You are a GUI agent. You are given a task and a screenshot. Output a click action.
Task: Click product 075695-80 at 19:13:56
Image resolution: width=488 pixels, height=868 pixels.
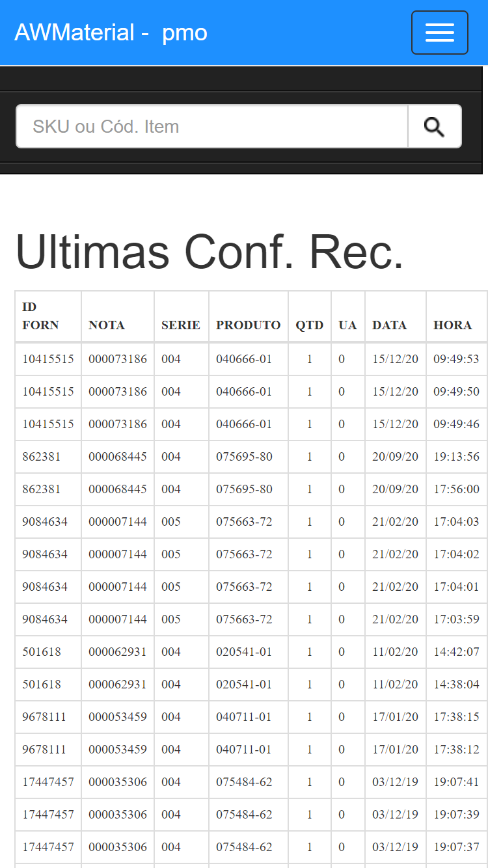click(x=245, y=457)
